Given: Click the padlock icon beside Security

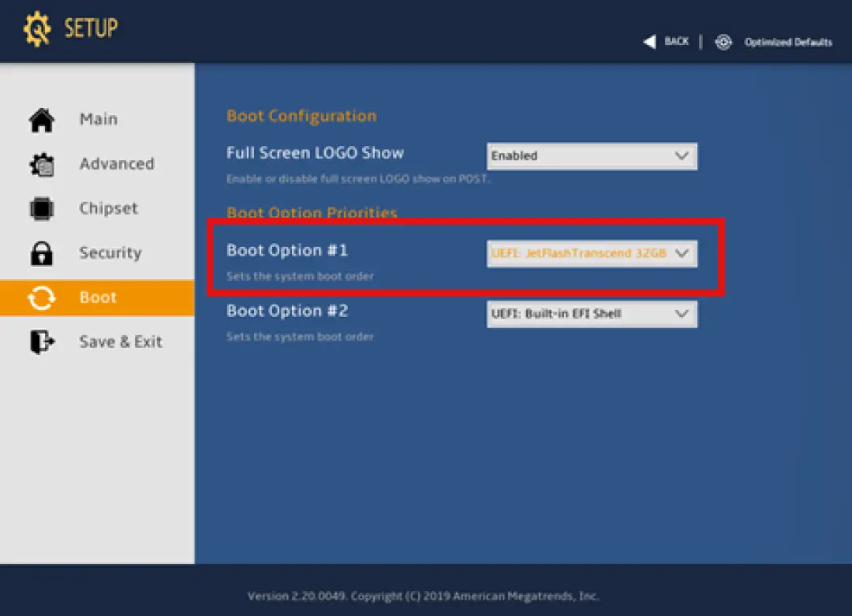Looking at the screenshot, I should point(41,252).
